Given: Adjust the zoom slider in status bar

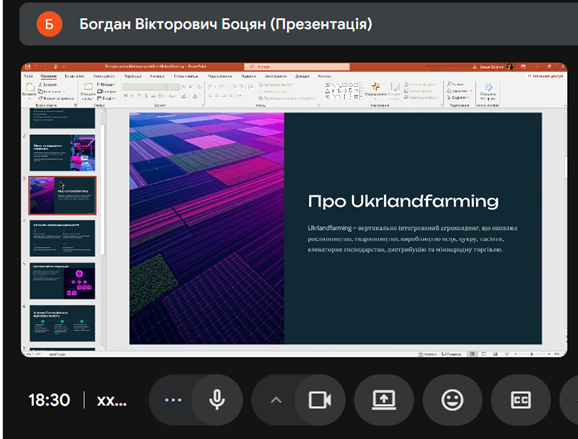Looking at the screenshot, I should (532, 354).
